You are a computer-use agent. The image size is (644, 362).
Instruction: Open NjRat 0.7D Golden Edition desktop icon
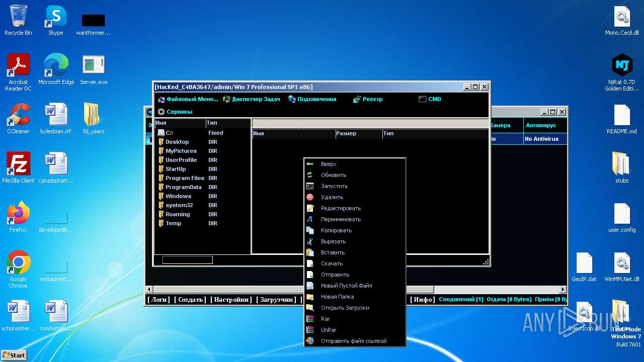(622, 72)
